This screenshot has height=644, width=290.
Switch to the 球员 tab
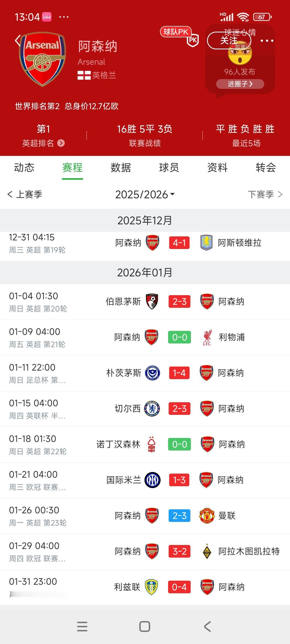click(169, 168)
